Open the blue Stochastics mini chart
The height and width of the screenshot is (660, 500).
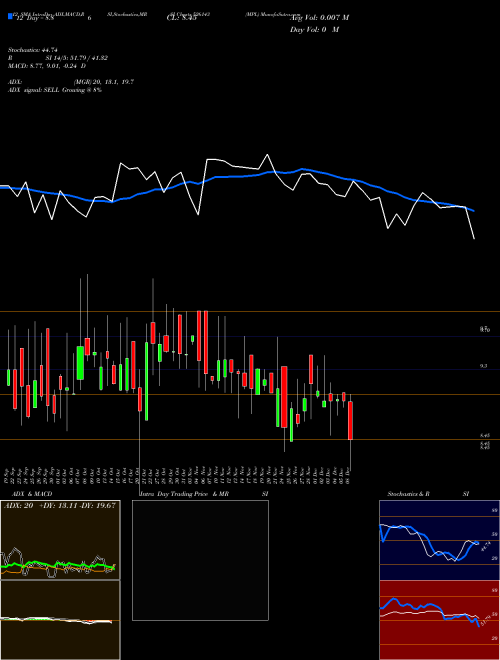coord(439,540)
